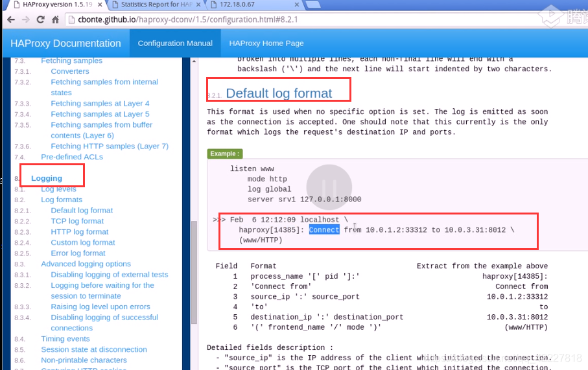Click table cell 'haproxy[14385]:'
The height and width of the screenshot is (370, 588).
[x=515, y=276]
